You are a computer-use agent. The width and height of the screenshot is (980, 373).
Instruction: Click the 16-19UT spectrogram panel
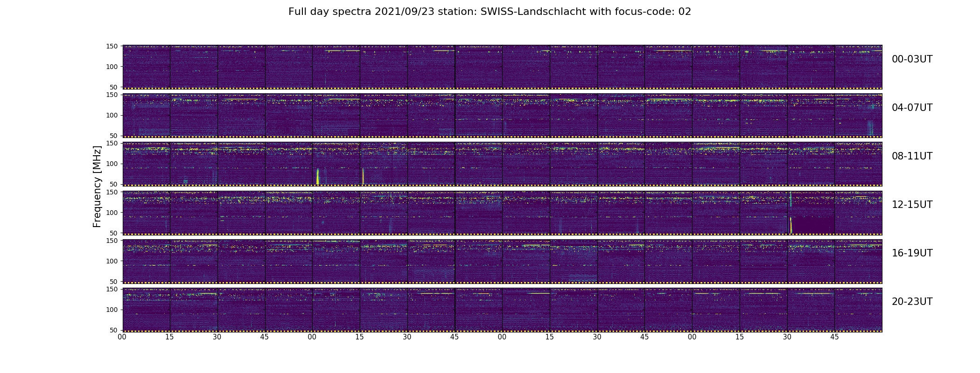[x=502, y=261]
